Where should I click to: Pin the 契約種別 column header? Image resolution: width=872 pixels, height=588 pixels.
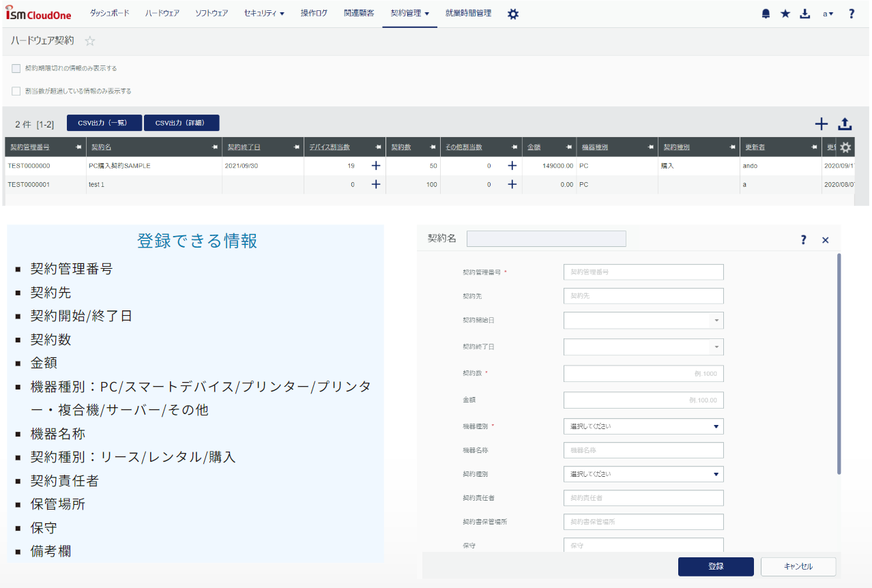point(733,147)
